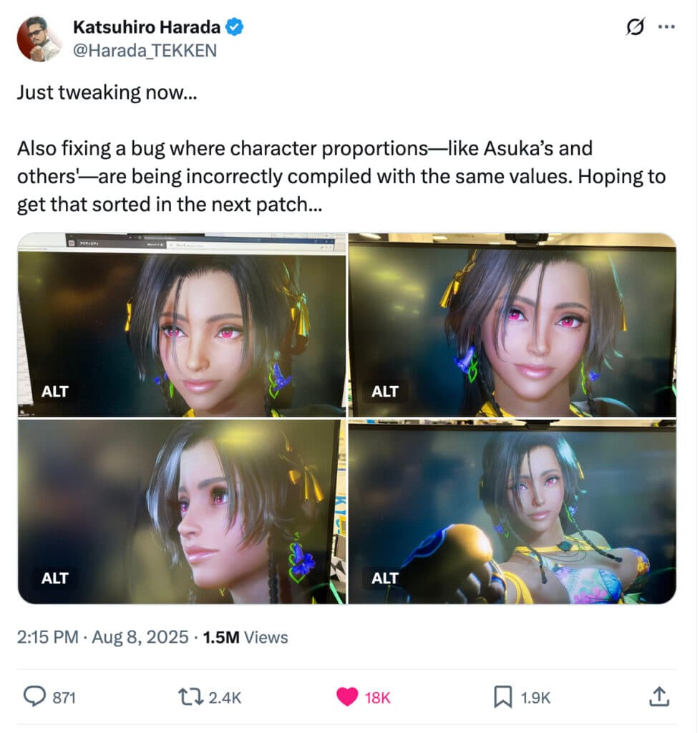The height and width of the screenshot is (733, 700).
Task: Open the Katsuhiro Harada display name link
Action: point(146,27)
